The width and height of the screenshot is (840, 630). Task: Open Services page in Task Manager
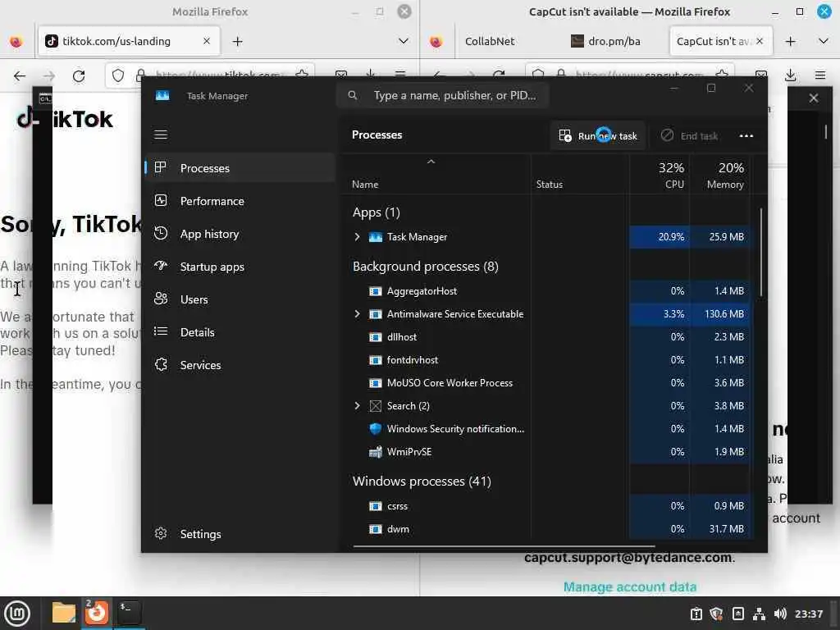coord(240,365)
